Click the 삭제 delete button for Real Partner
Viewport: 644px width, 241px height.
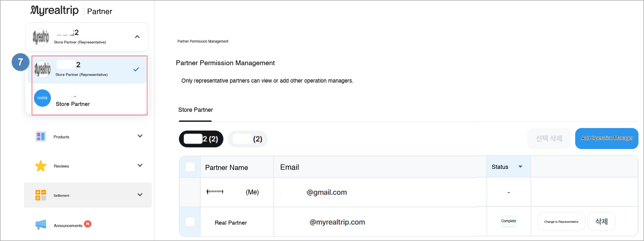pos(601,222)
